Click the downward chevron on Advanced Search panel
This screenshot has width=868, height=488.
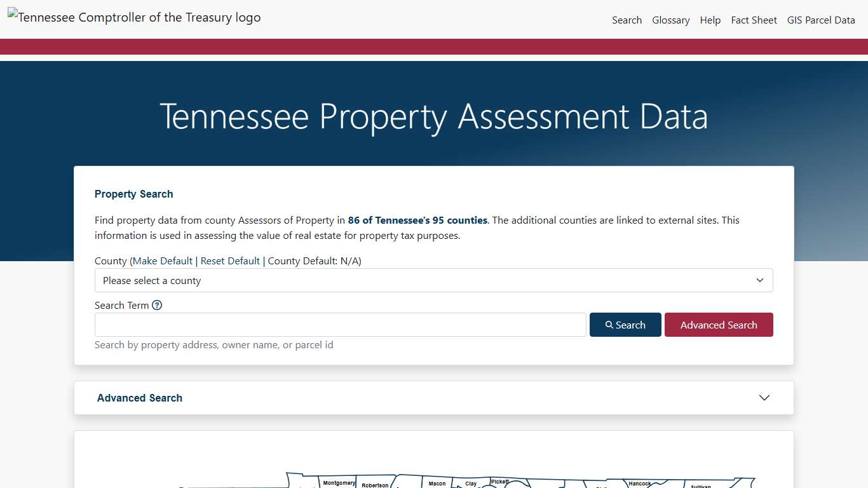[764, 397]
